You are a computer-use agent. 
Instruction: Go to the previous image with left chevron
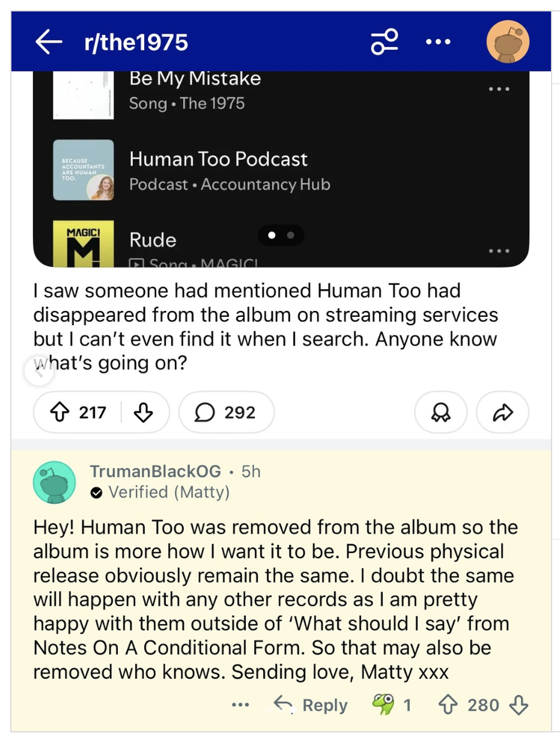click(x=39, y=372)
